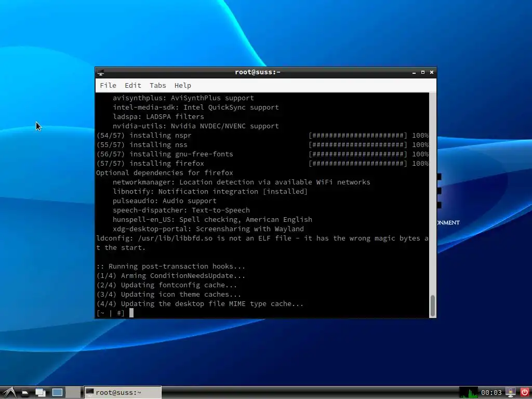
Task: Click the text "pulseaudio: Audio support"
Action: click(165, 201)
